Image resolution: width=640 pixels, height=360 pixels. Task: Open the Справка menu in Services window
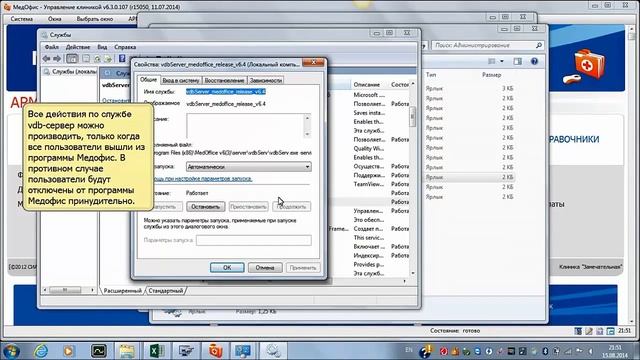[125, 47]
